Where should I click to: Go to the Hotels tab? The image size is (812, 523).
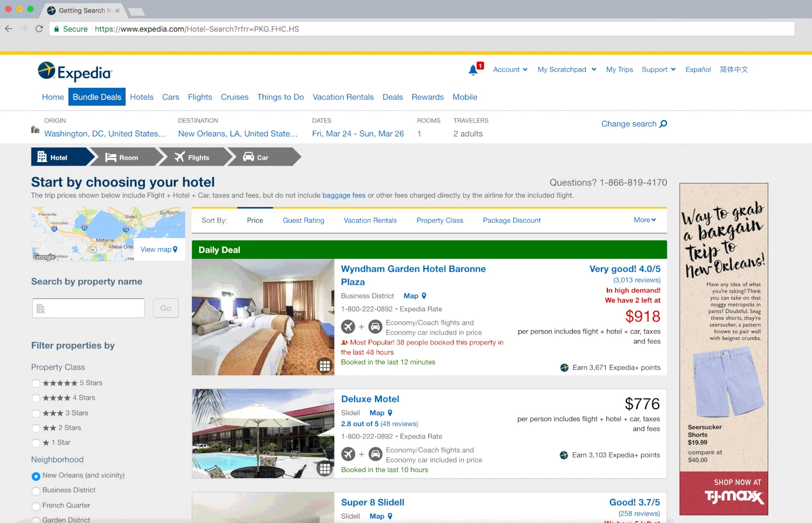(x=142, y=97)
